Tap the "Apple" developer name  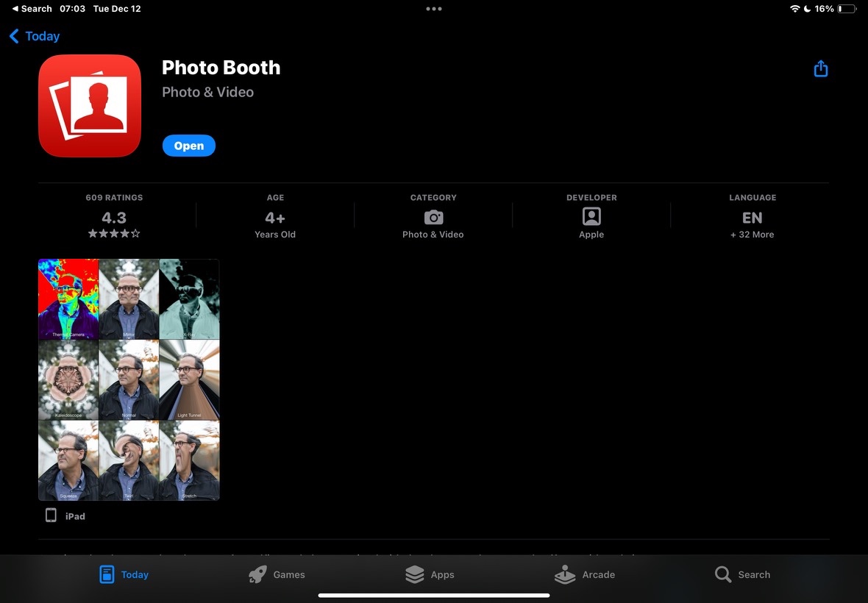click(x=591, y=235)
